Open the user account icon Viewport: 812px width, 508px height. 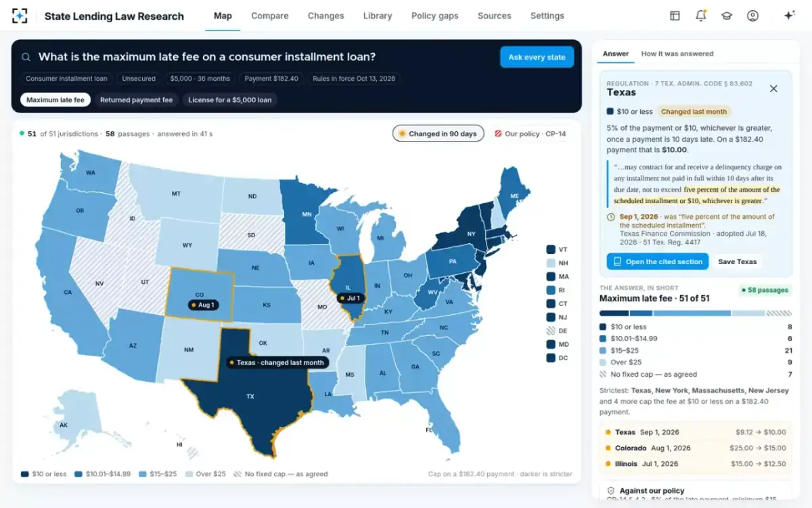pos(752,16)
